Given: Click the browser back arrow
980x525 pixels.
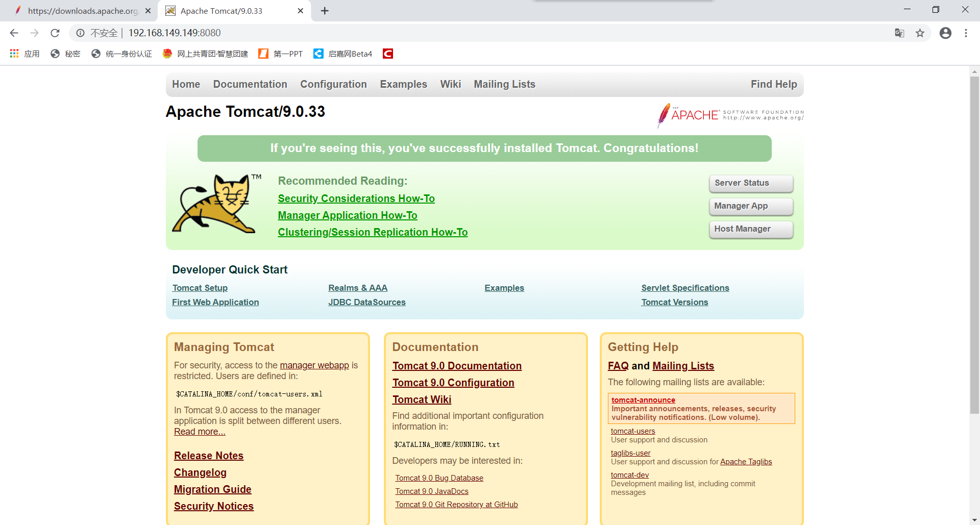Looking at the screenshot, I should (14, 33).
